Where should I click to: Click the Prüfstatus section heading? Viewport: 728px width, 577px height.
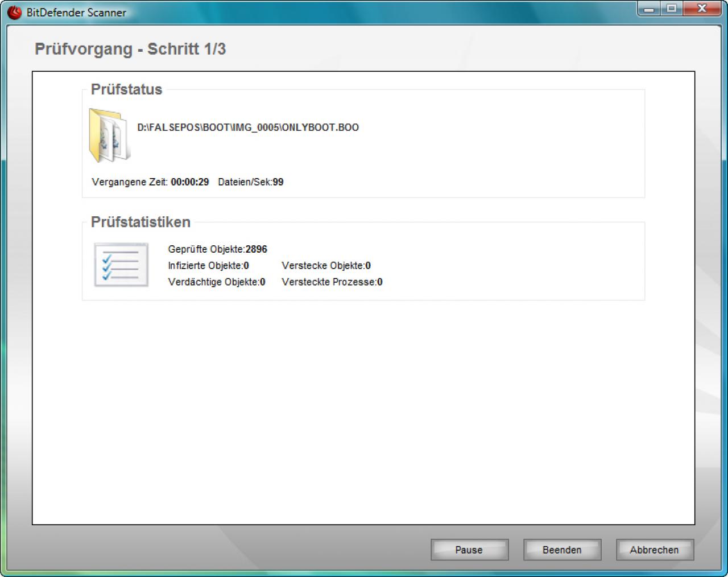[126, 89]
